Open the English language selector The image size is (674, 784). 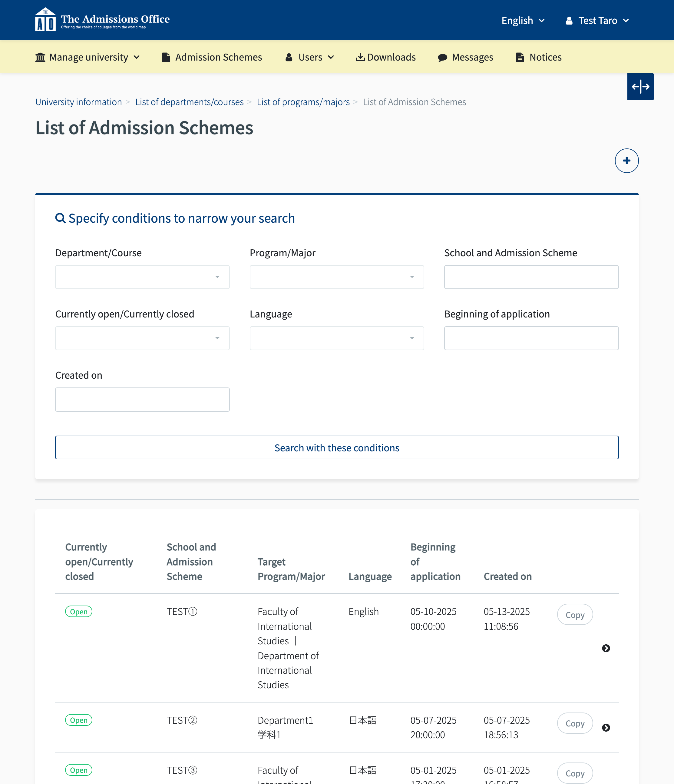523,20
